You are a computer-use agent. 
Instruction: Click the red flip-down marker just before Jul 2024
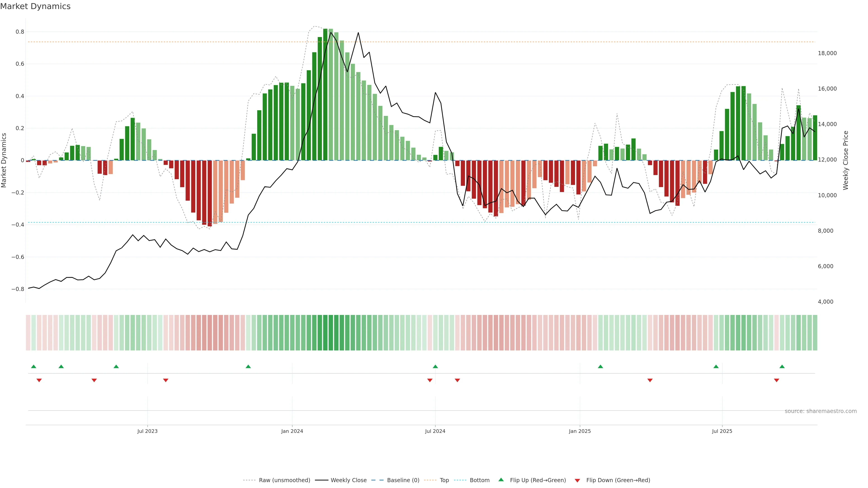430,380
